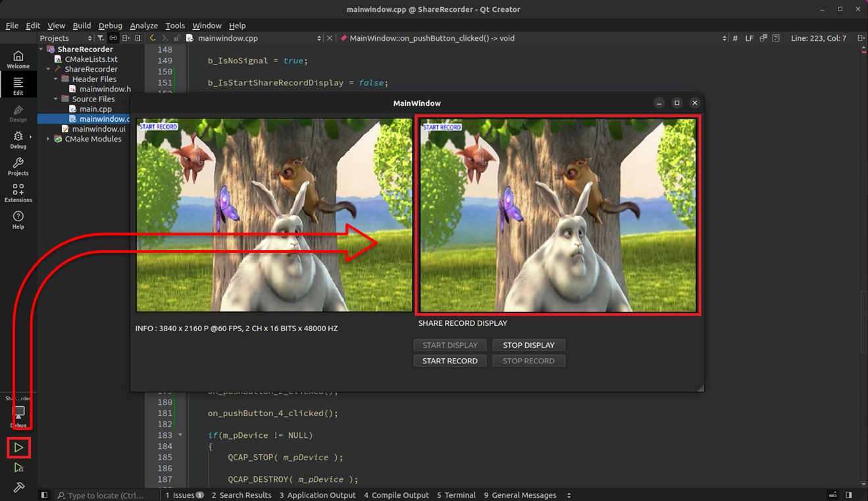Click STOP RECORD button in MainWindow

tap(528, 361)
